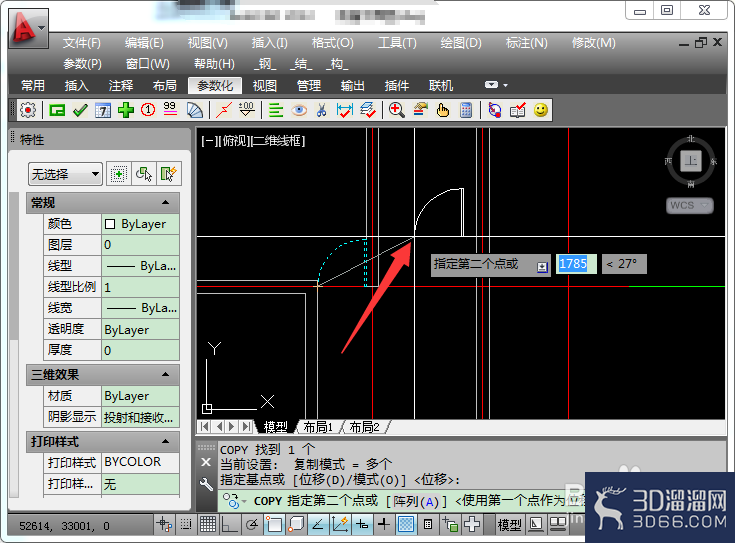735x543 pixels.
Task: Click the scissors toolbar icon
Action: tap(322, 111)
